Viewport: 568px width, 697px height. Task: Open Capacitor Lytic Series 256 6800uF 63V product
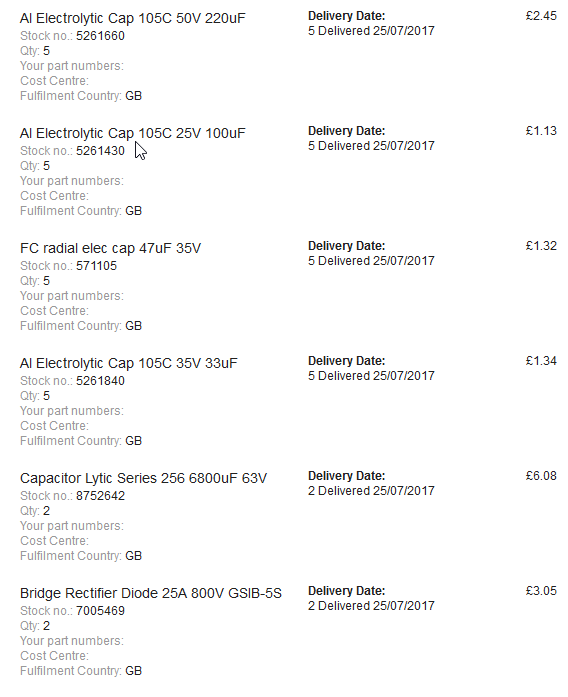(144, 478)
